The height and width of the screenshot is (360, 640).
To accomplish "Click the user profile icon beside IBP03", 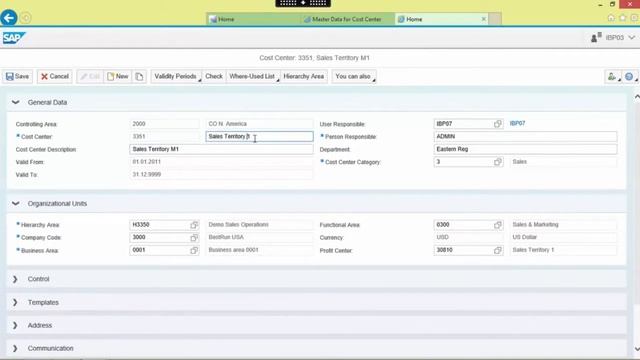I will [596, 38].
